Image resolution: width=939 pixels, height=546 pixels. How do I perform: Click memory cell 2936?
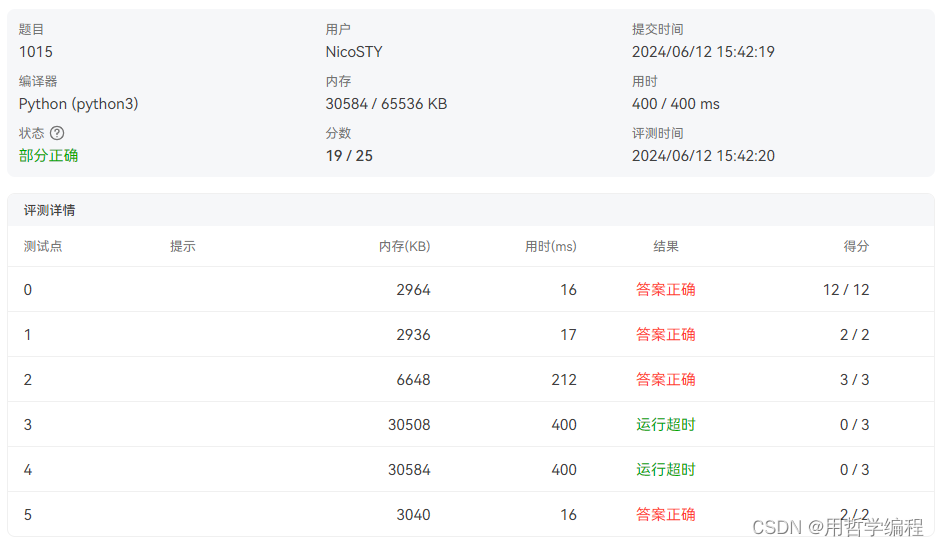point(413,335)
